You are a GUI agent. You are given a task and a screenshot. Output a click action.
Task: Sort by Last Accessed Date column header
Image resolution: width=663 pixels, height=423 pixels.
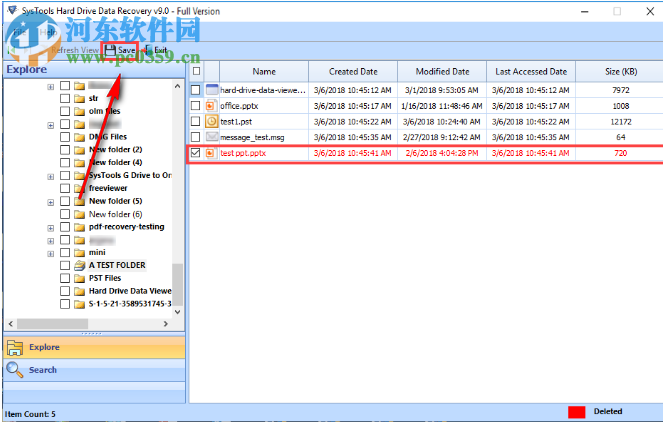(531, 71)
